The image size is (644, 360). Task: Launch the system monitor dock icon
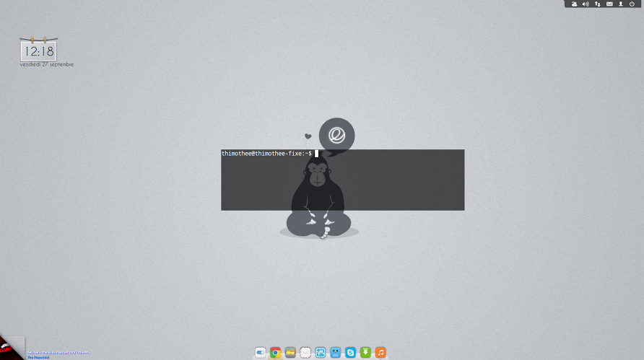[321, 353]
